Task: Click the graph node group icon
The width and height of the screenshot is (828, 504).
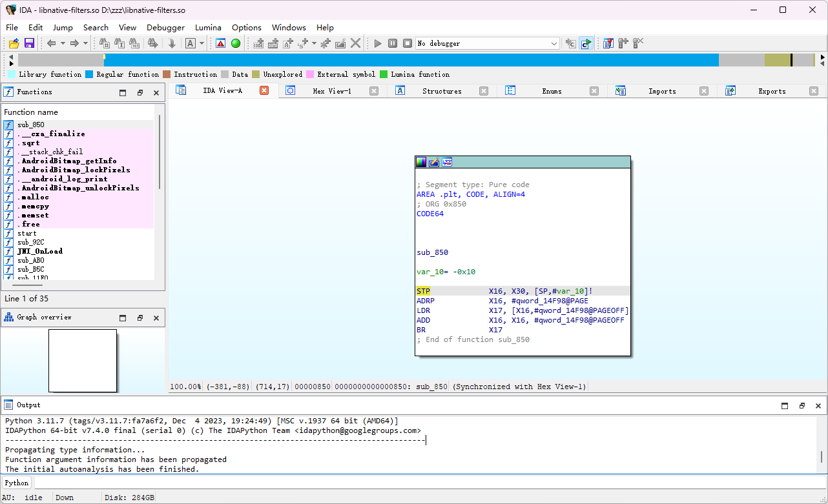Action: pos(447,162)
